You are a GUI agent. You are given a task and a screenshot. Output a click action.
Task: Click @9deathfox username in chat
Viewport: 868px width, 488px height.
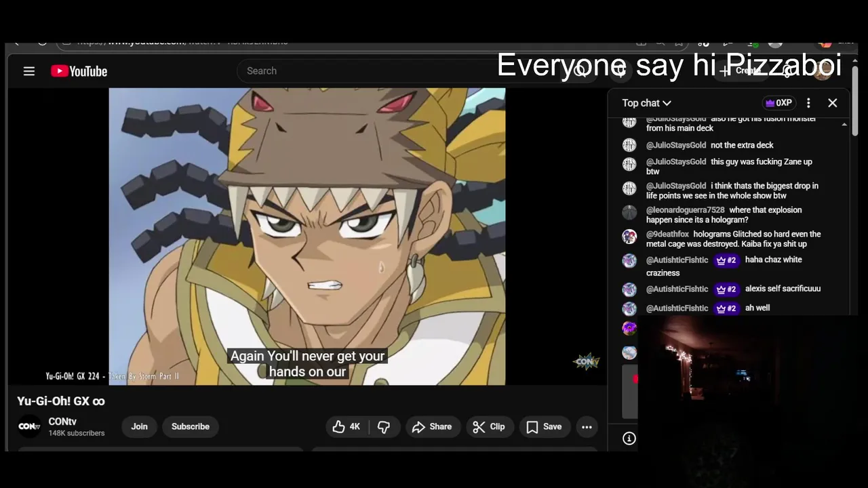click(x=667, y=234)
